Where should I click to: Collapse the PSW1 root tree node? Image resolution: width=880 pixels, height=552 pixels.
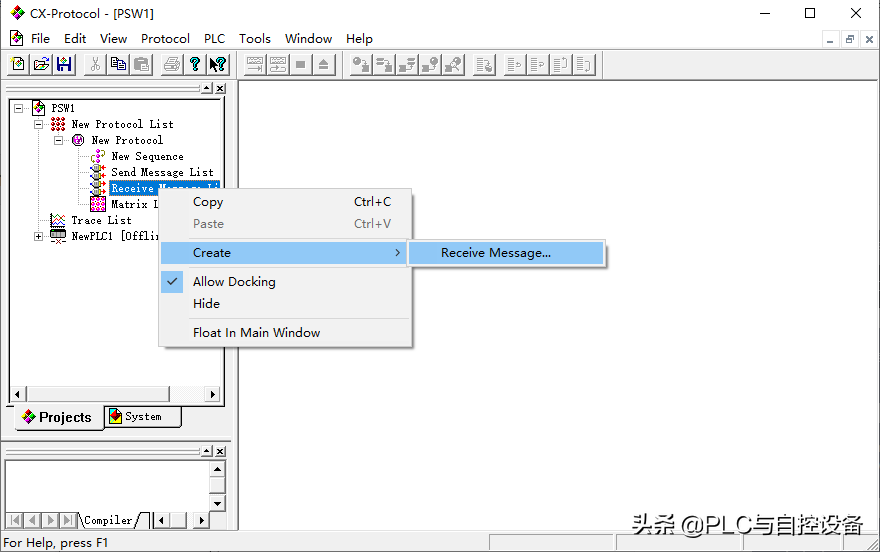tap(19, 108)
